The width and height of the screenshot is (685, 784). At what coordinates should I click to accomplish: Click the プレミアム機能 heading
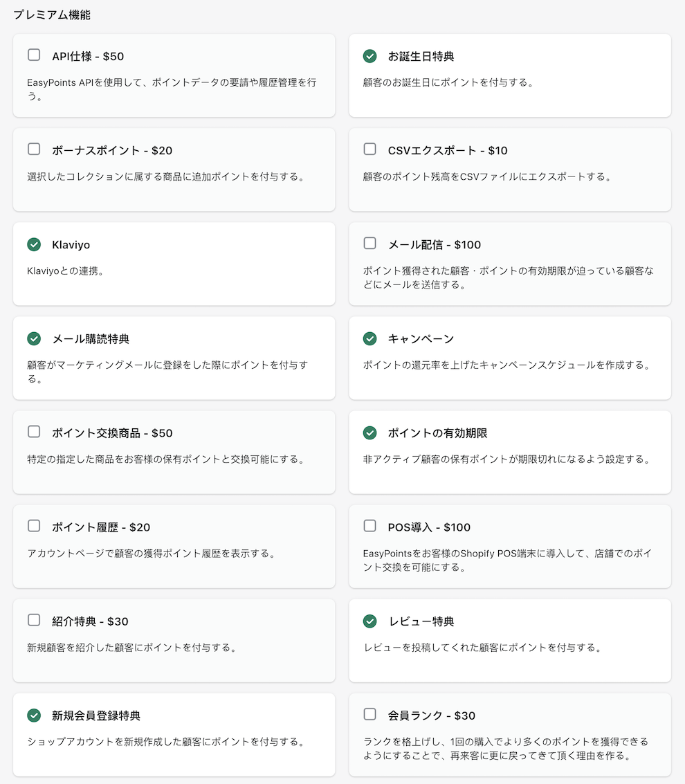tap(52, 14)
